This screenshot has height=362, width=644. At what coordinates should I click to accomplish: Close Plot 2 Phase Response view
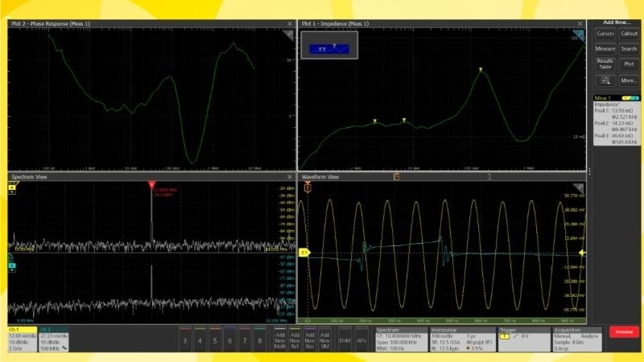290,24
